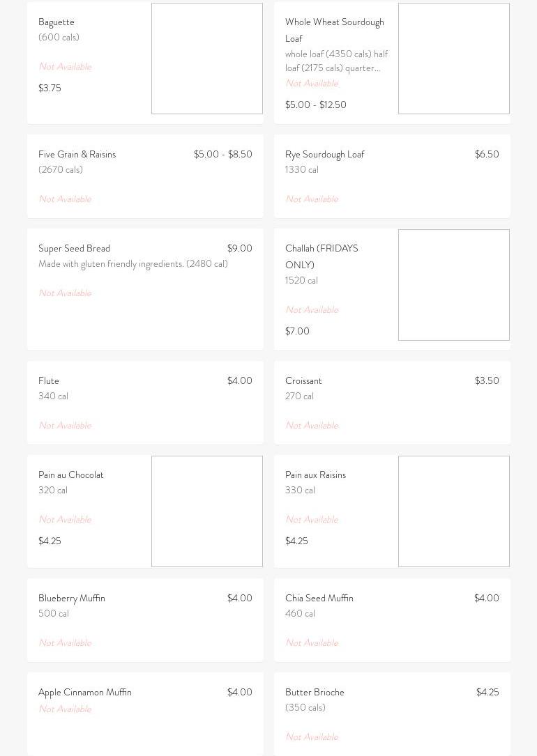Click the Super Seed Bread name
Image resolution: width=537 pixels, height=756 pixels.
(74, 249)
